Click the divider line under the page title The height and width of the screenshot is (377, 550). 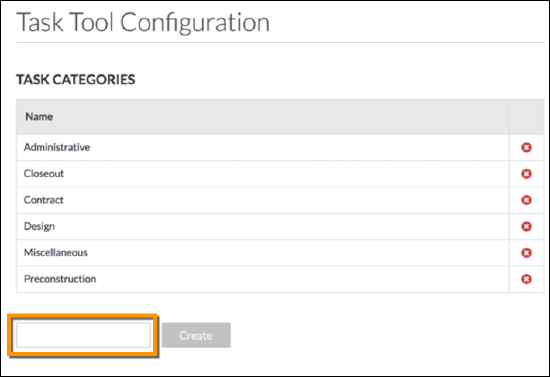coord(280,43)
